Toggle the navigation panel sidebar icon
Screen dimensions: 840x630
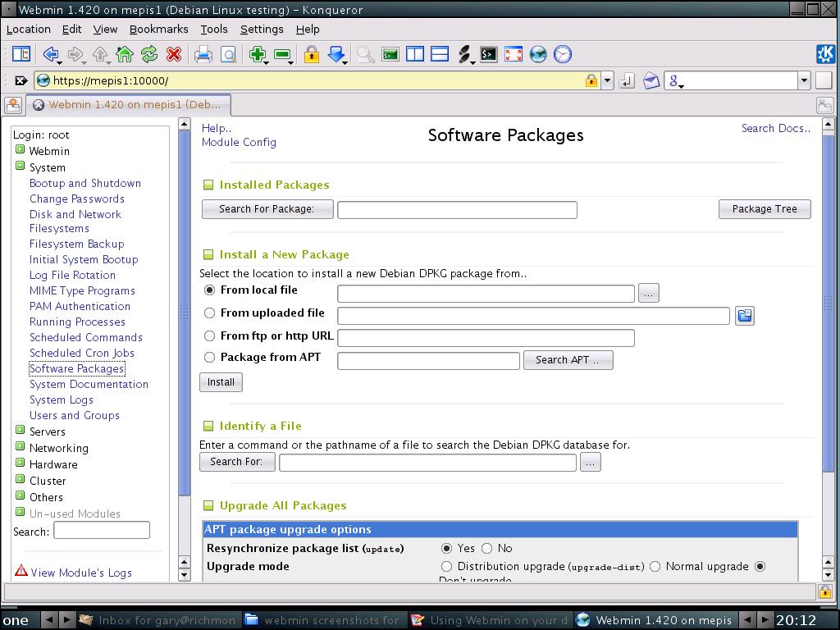(x=21, y=54)
